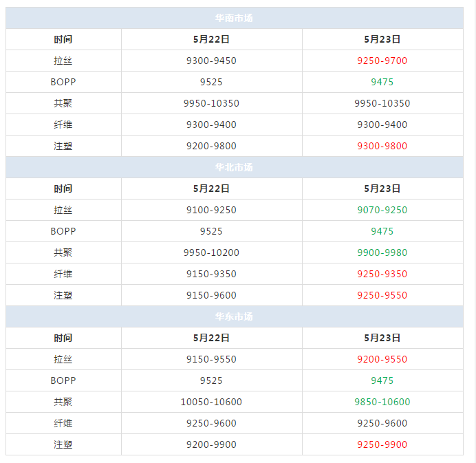Click the red 9250-9550 注塑 price
The height and width of the screenshot is (463, 476).
click(382, 295)
